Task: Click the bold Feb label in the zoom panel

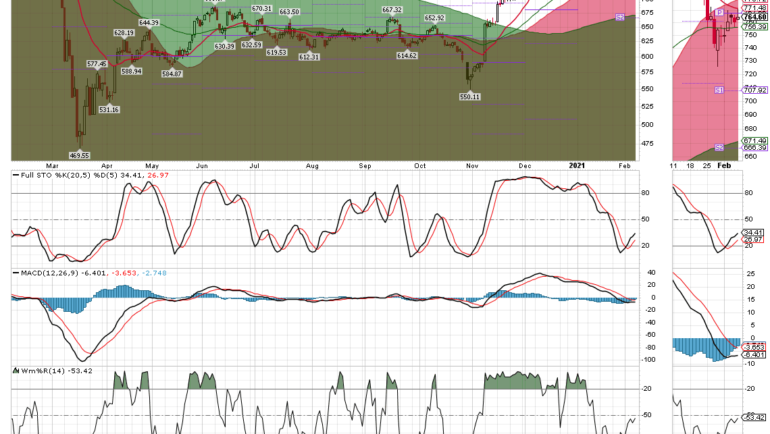Action: 724,165
